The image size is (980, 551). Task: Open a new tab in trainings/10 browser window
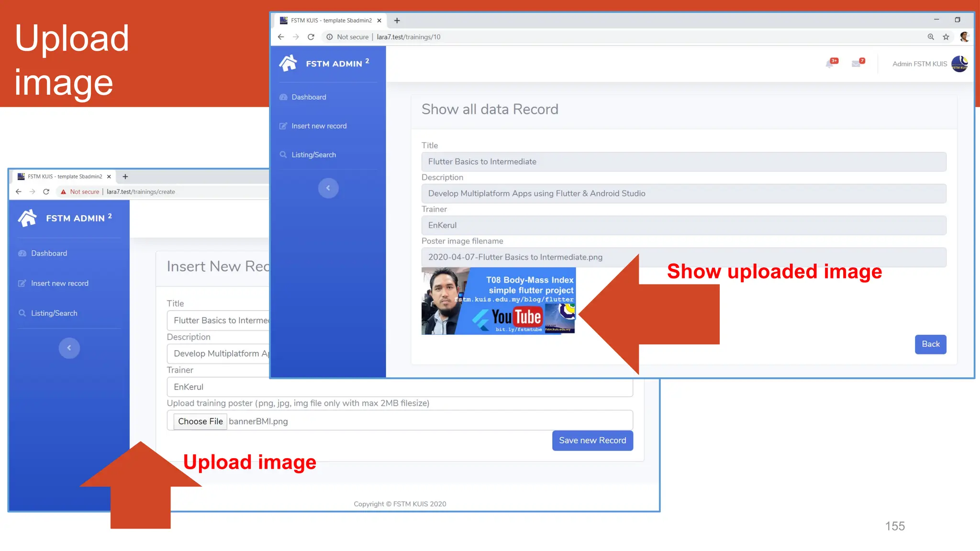coord(397,21)
